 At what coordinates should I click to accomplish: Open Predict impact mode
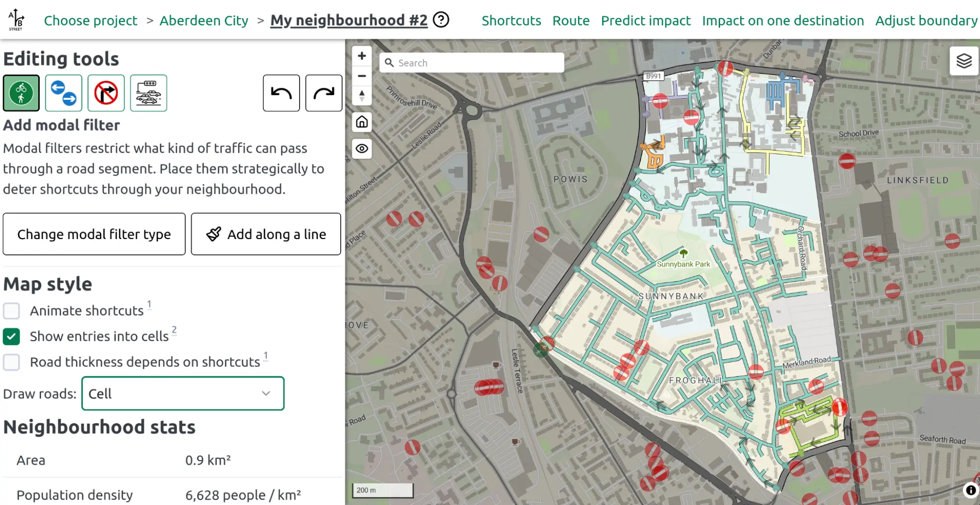[x=646, y=21]
